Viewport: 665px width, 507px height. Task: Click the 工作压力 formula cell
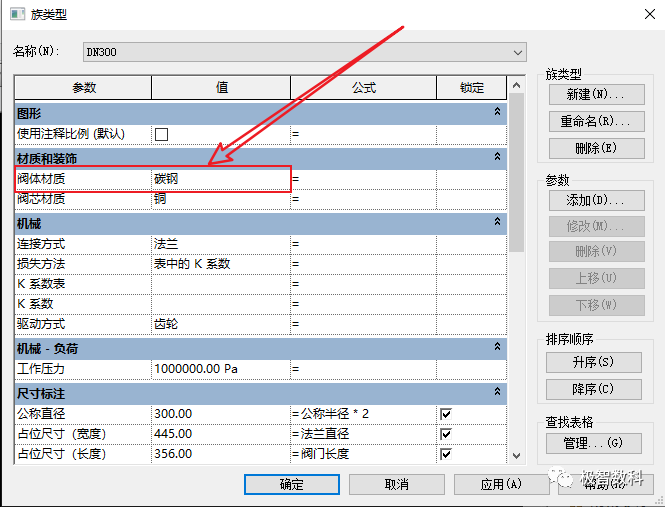363,369
